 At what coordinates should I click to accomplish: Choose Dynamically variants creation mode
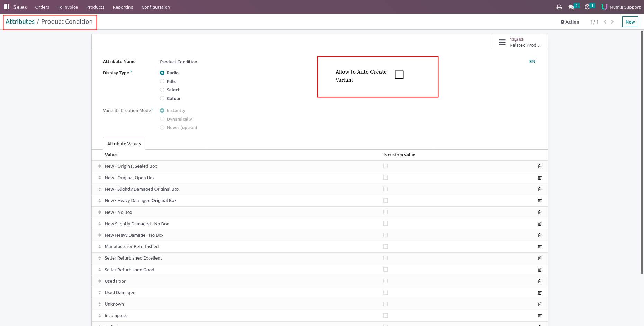point(162,119)
